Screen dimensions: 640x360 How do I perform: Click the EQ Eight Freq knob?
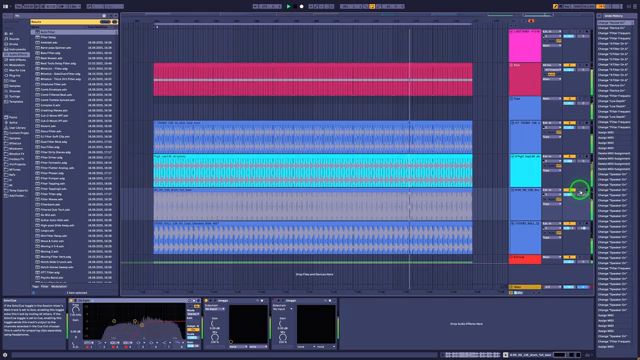pyautogui.click(x=76, y=309)
